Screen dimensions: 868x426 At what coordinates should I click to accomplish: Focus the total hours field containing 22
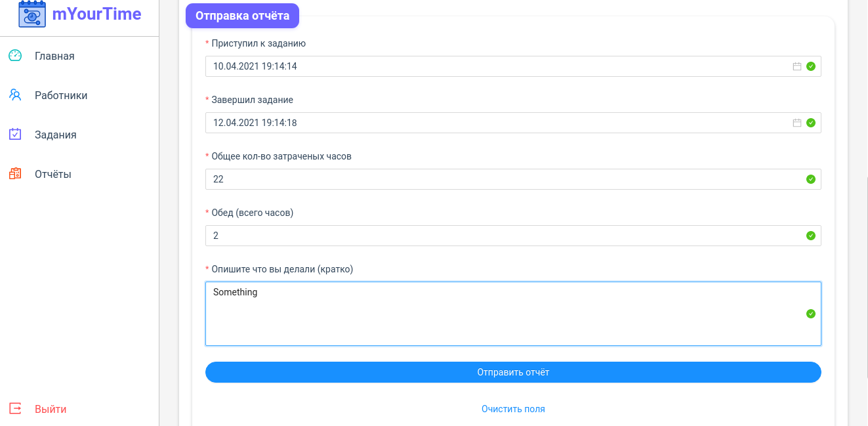click(x=513, y=179)
